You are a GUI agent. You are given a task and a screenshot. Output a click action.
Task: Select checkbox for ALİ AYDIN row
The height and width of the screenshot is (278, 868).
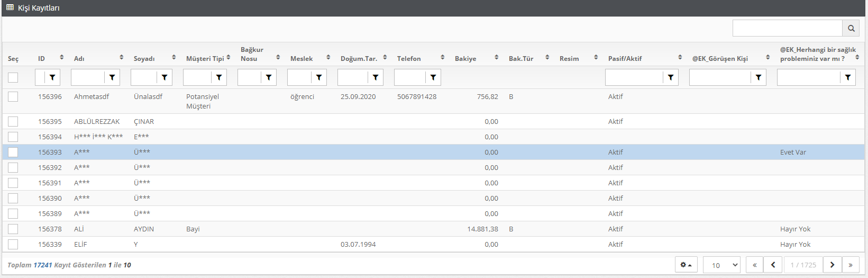[13, 229]
